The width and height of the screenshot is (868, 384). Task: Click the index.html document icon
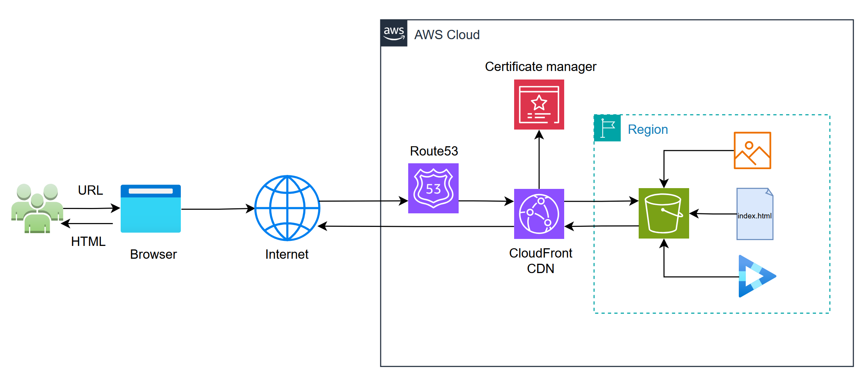coord(755,214)
